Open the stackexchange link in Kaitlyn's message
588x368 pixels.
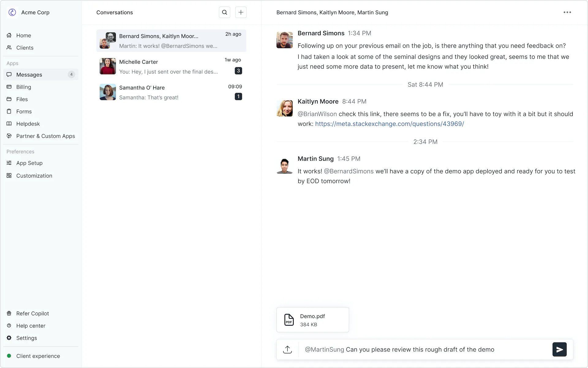pos(389,124)
